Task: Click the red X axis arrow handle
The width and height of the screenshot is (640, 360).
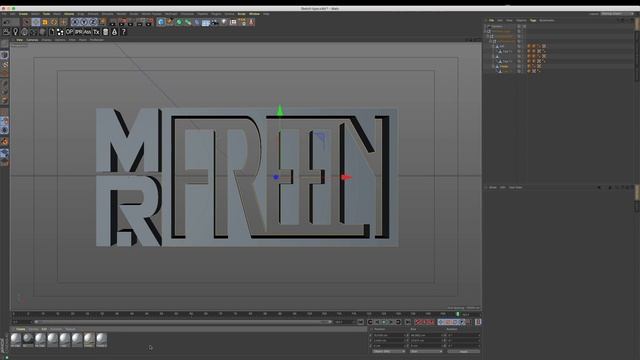Action: [346, 177]
